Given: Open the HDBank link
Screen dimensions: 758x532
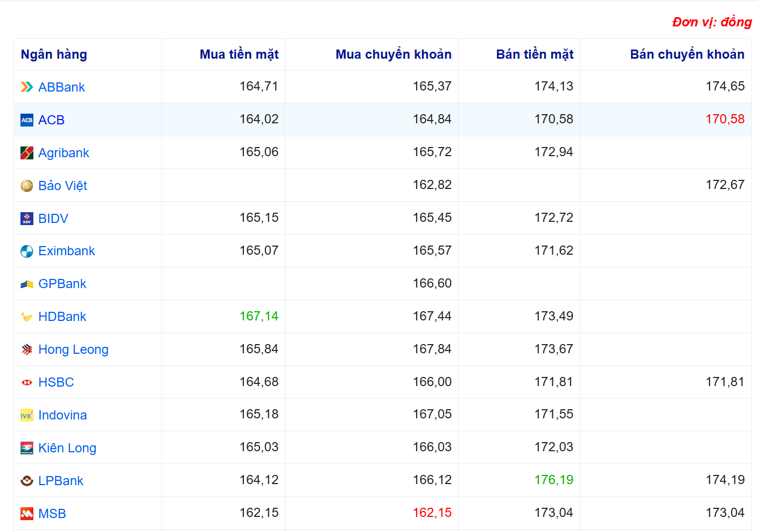Looking at the screenshot, I should [62, 317].
